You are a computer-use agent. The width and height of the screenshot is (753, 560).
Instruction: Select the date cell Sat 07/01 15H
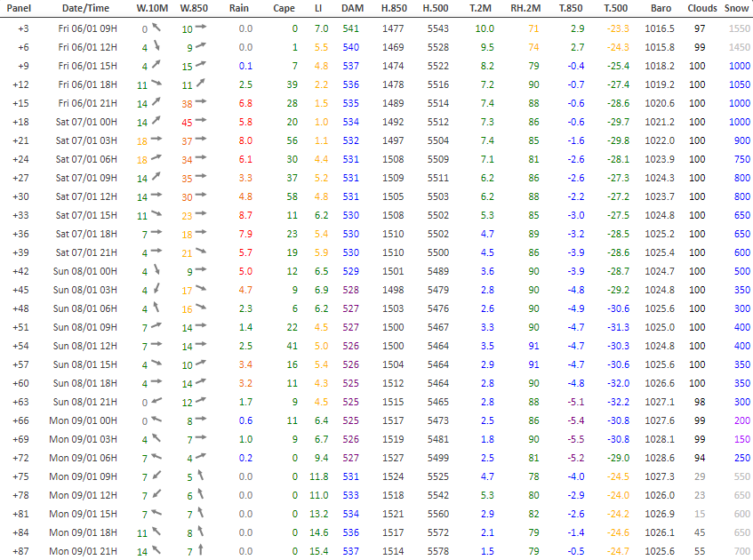tap(86, 215)
